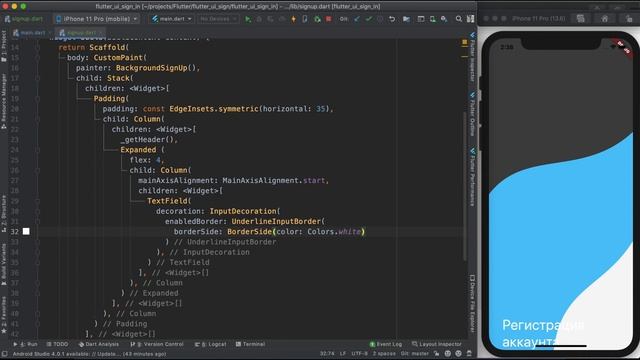
Task: Click the revert undo arrow icon
Action: [x=392, y=19]
